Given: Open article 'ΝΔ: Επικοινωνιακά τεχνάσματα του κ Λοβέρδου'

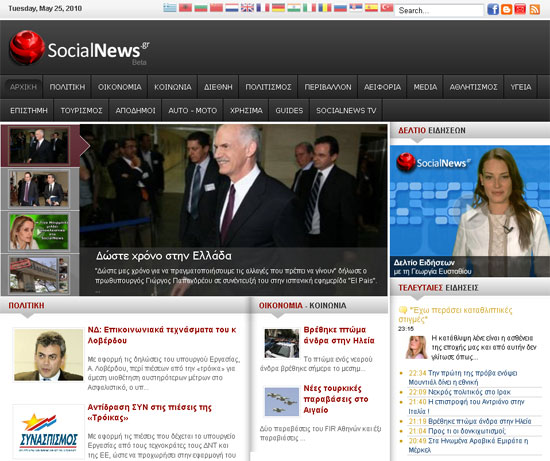Looking at the screenshot, I should click(x=162, y=335).
